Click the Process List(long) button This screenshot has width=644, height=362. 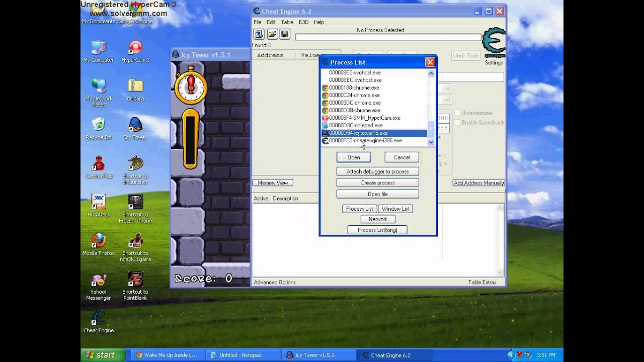pyautogui.click(x=377, y=230)
